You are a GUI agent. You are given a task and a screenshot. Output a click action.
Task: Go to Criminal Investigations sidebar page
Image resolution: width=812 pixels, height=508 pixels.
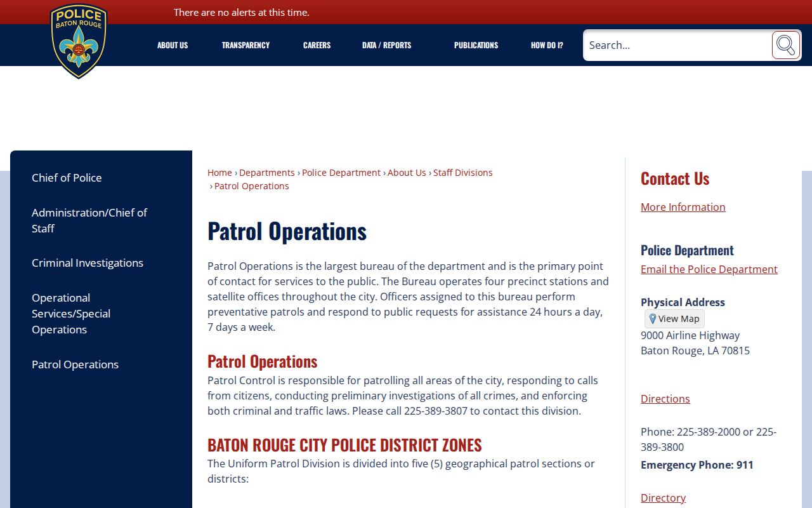(88, 263)
